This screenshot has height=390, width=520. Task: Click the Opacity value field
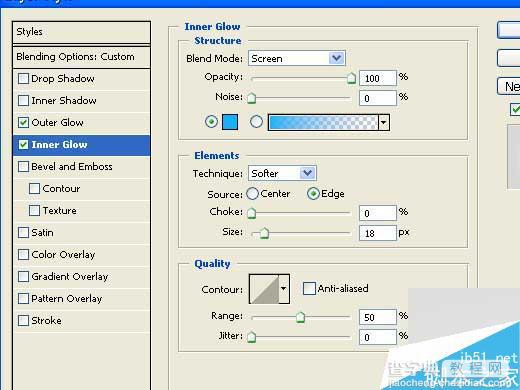pyautogui.click(x=378, y=78)
